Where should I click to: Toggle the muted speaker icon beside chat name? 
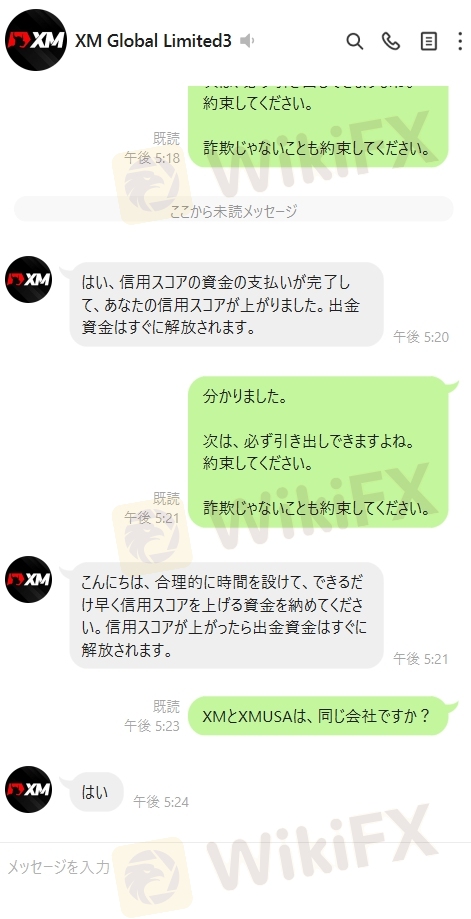247,41
